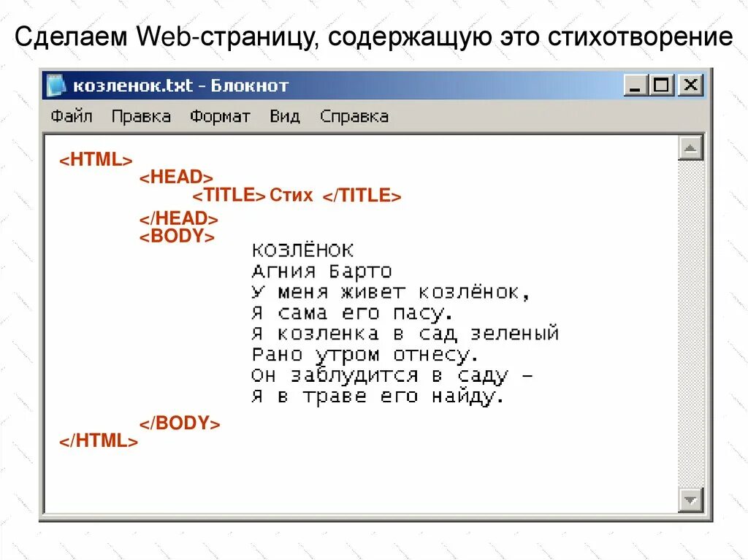748x560 pixels.
Task: Maximize the Блокнот window
Action: [662, 85]
